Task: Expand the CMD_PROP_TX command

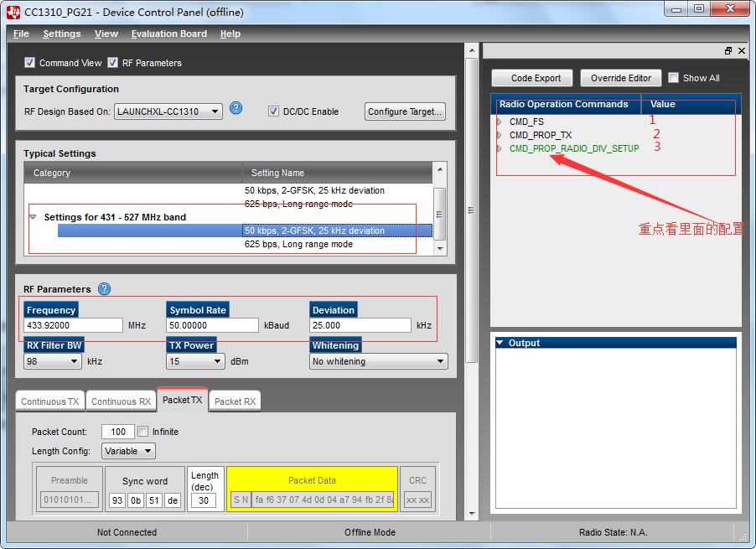Action: [500, 135]
